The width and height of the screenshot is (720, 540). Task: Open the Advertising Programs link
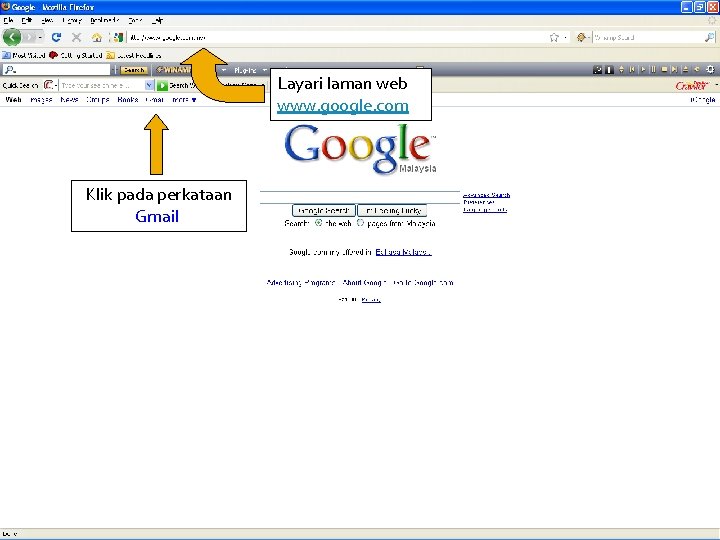301,282
